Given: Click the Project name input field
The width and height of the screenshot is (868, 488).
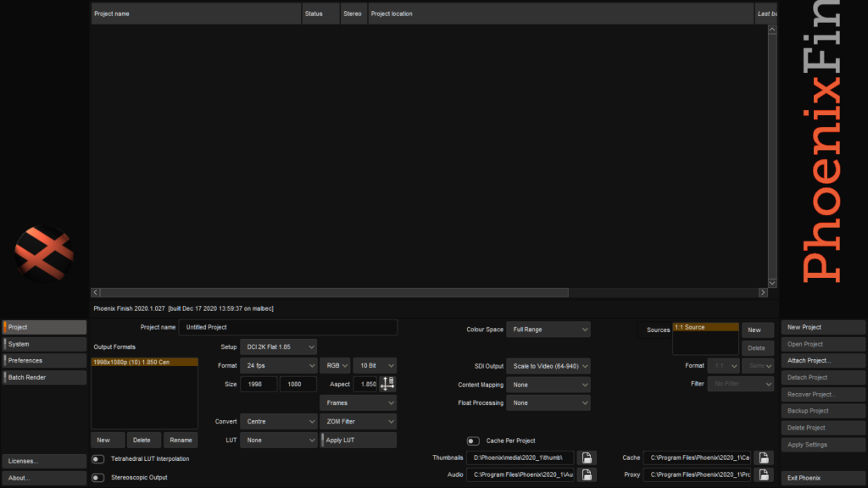Looking at the screenshot, I should (288, 328).
